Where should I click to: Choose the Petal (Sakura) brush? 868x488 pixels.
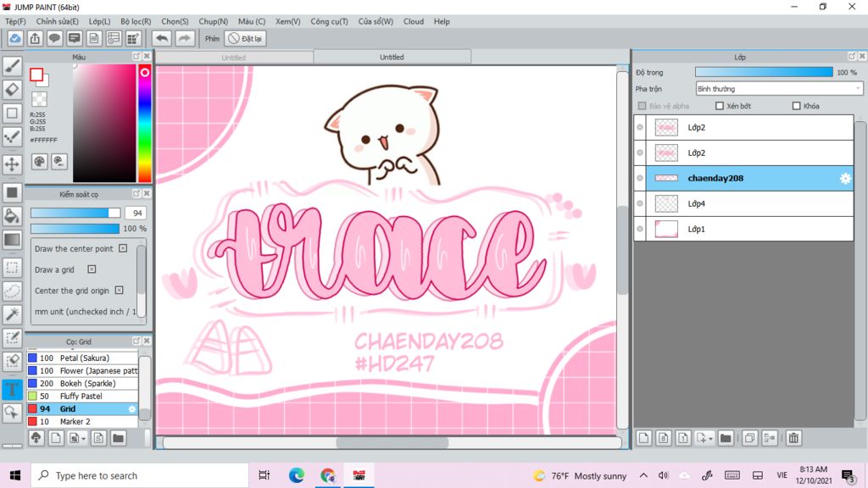pyautogui.click(x=82, y=358)
